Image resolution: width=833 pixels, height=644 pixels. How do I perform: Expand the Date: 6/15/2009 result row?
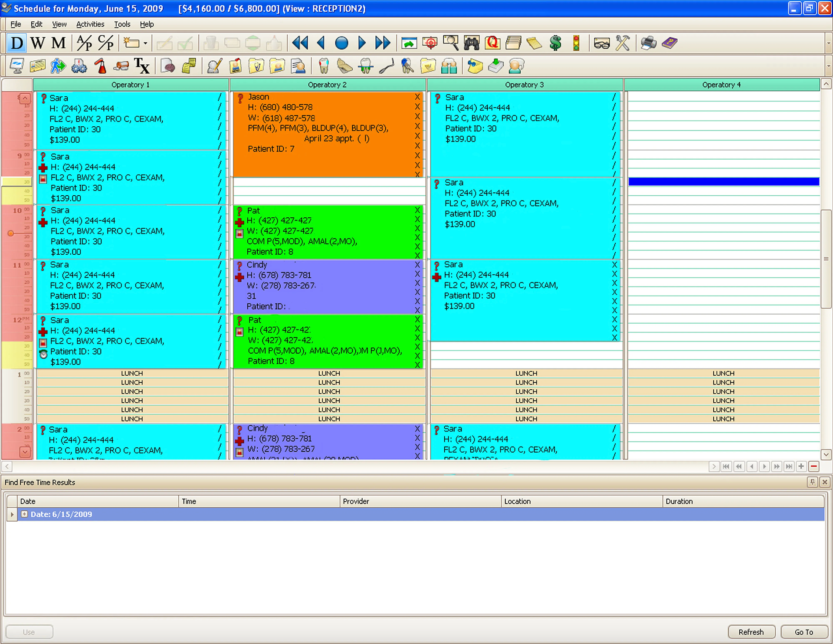(24, 514)
